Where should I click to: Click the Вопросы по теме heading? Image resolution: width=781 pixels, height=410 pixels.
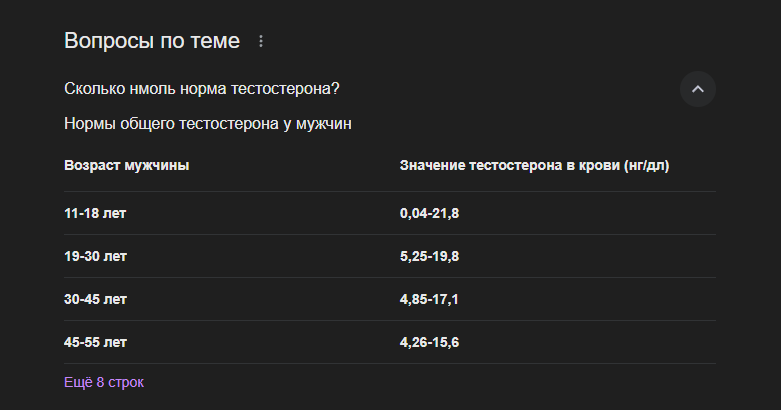click(x=152, y=41)
